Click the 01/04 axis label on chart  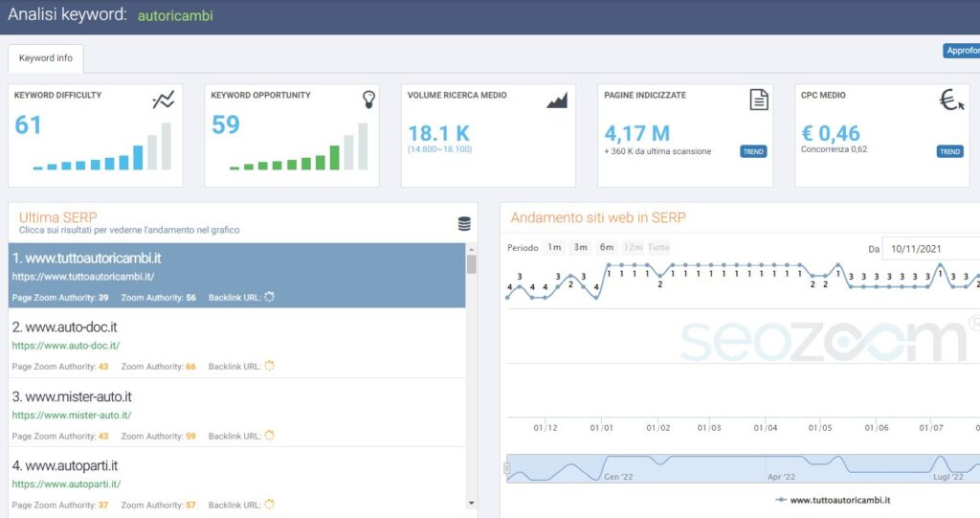click(766, 428)
